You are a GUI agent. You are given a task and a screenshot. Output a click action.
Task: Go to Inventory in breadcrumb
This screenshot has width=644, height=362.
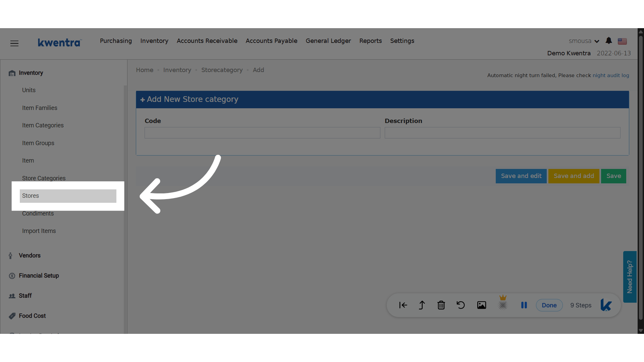coord(177,70)
